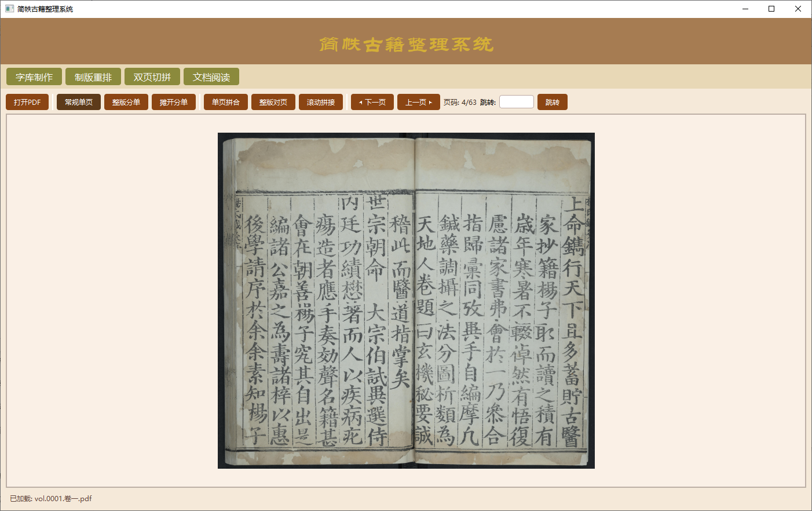
Task: Choose 整版分单 mode
Action: point(126,102)
